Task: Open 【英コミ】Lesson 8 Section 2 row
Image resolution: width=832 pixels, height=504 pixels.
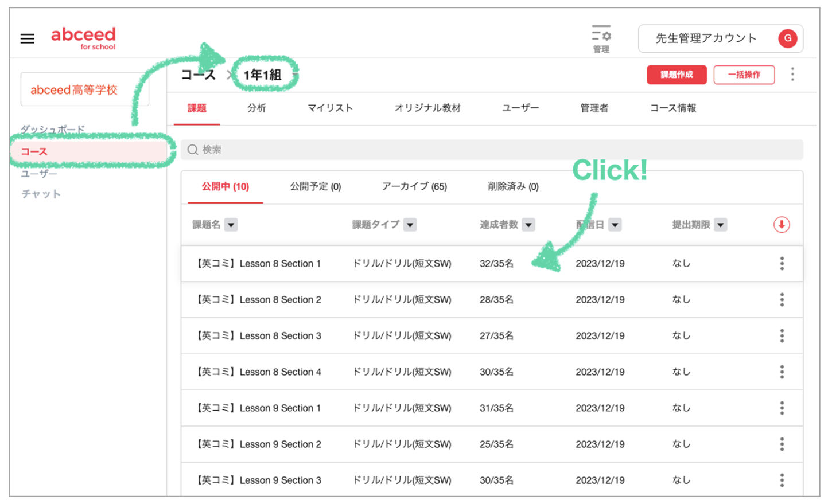Action: point(492,300)
